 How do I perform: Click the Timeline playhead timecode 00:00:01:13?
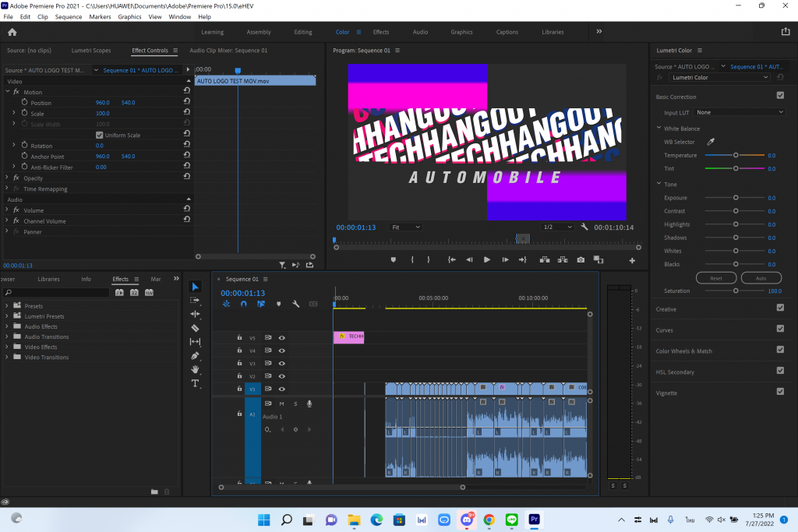click(243, 293)
